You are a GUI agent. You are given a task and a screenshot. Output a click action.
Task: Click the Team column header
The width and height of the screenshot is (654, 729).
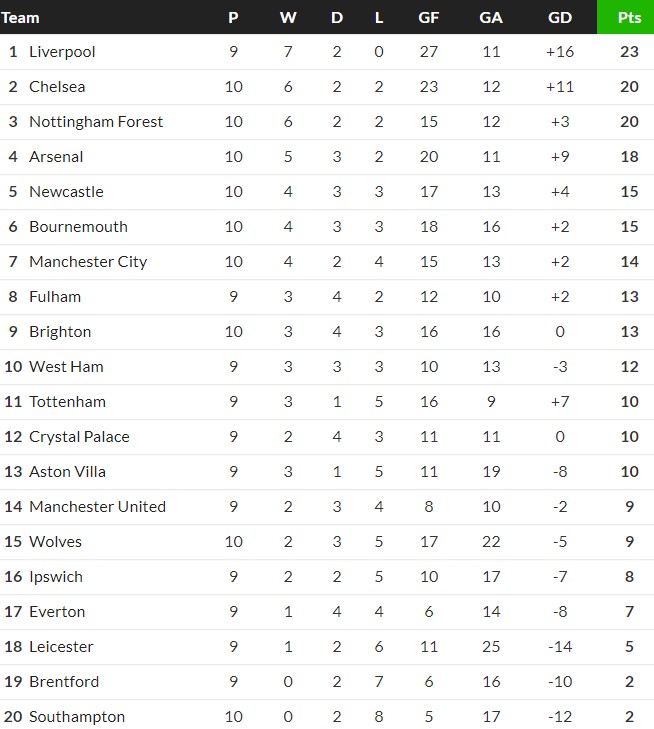[x=21, y=17]
